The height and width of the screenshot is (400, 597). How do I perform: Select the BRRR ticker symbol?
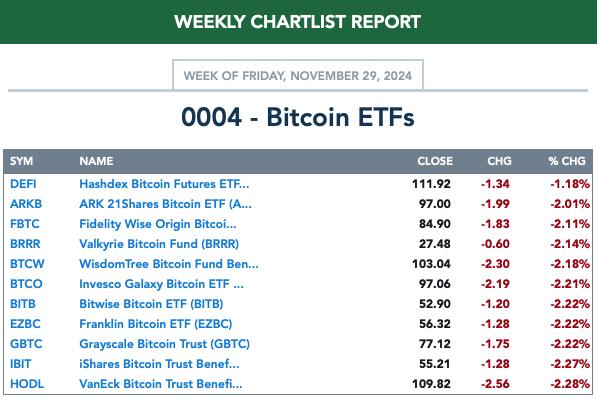25,244
